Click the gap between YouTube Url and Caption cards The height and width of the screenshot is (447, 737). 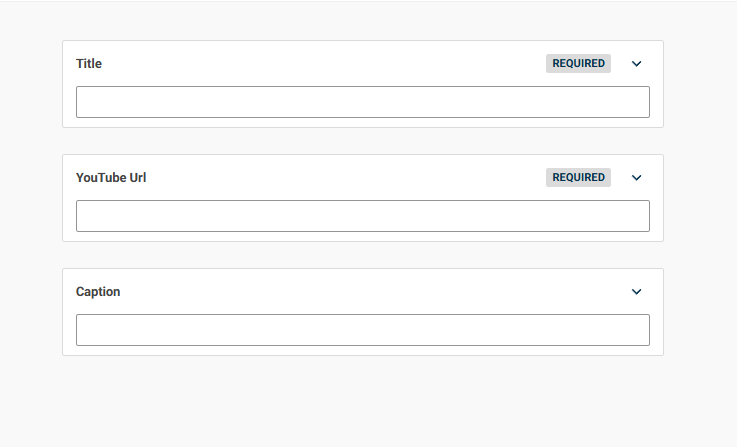tap(363, 255)
